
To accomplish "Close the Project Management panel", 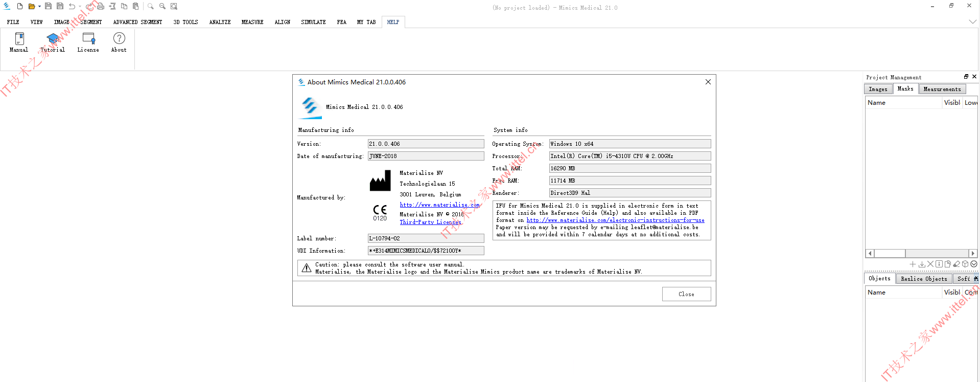I will pos(974,77).
